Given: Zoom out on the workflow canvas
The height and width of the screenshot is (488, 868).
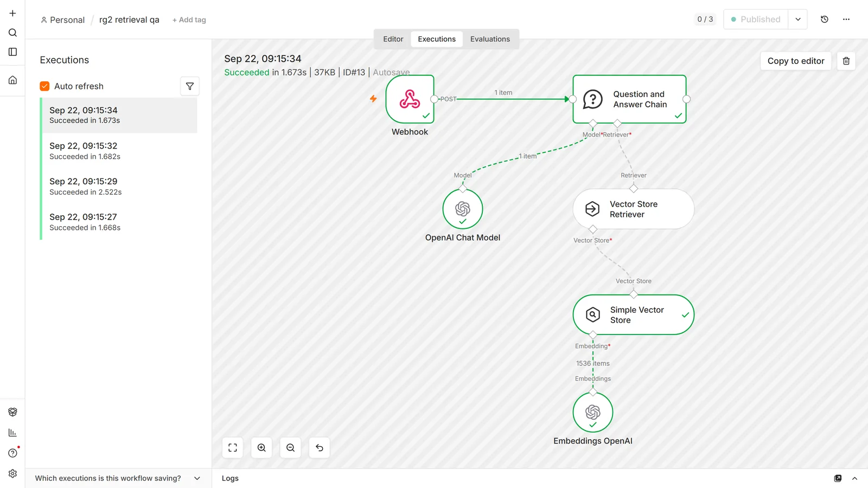Looking at the screenshot, I should click(x=291, y=448).
